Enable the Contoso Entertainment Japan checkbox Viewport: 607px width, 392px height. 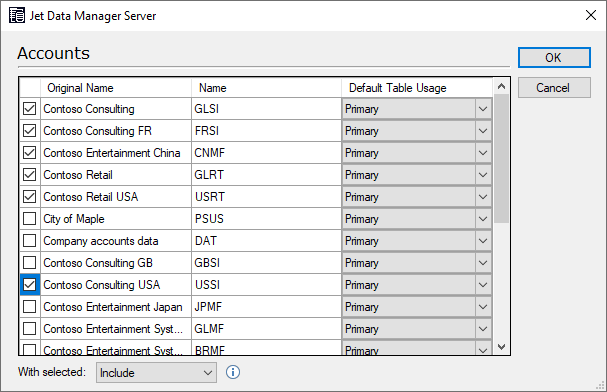29,307
